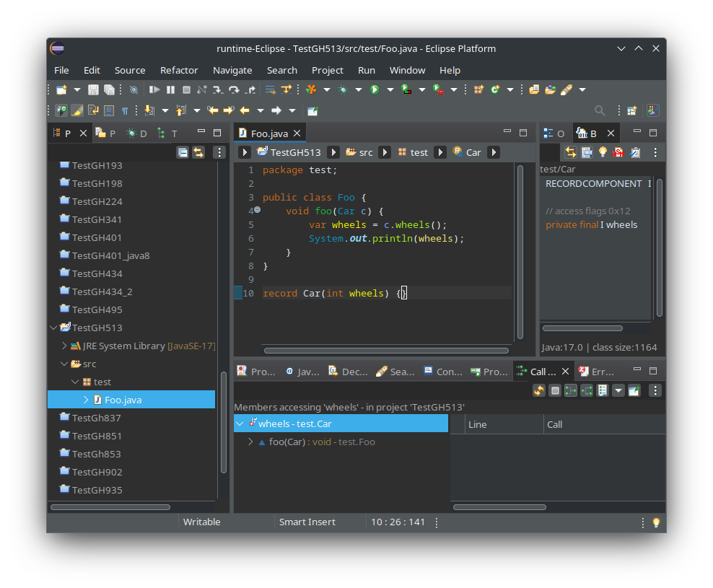
Task: Open search using the magnifier toolbar icon
Action: pos(600,110)
